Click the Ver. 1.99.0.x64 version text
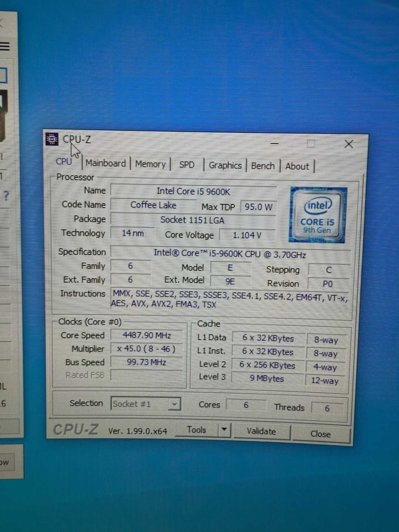Image resolution: width=399 pixels, height=532 pixels. 138,431
